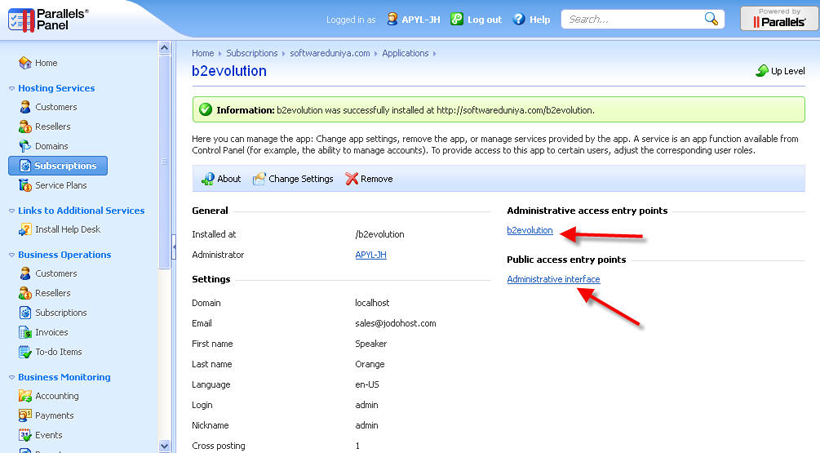Image resolution: width=820 pixels, height=453 pixels.
Task: Click the magnifier search icon
Action: (711, 19)
